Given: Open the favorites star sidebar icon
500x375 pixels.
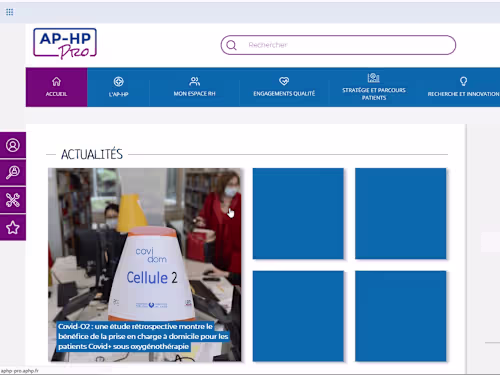Looking at the screenshot, I should (13, 228).
